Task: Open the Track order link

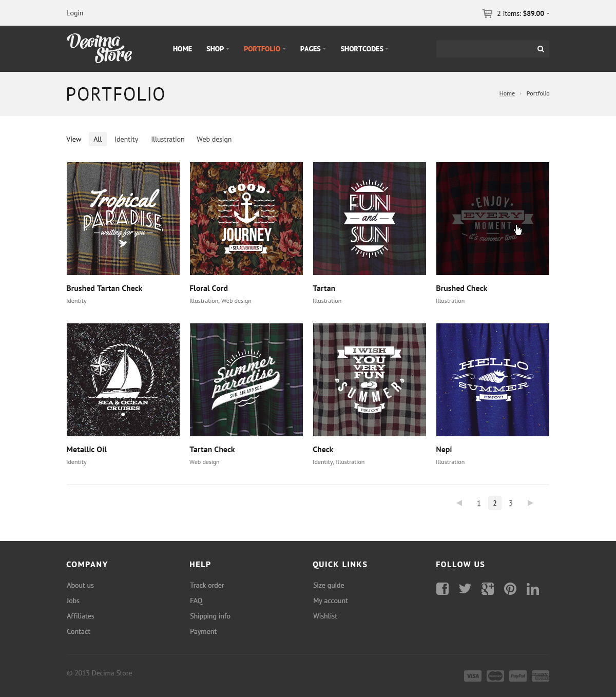Action: click(207, 585)
